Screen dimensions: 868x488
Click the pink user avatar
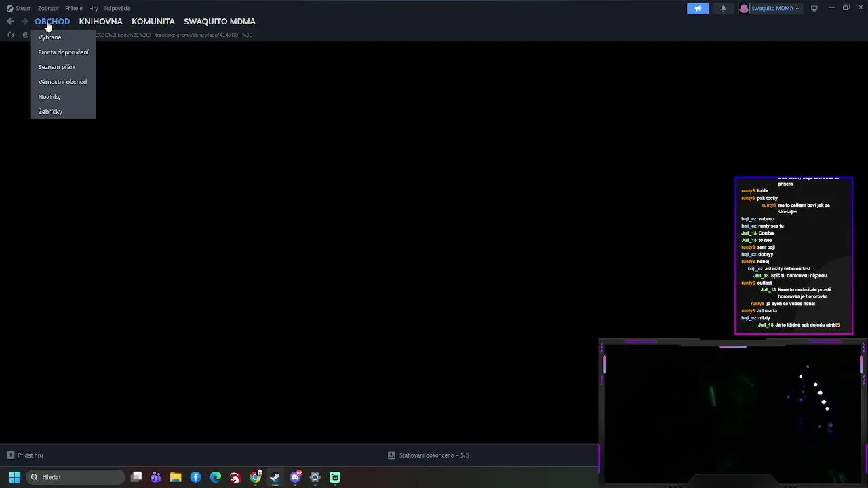click(x=744, y=9)
